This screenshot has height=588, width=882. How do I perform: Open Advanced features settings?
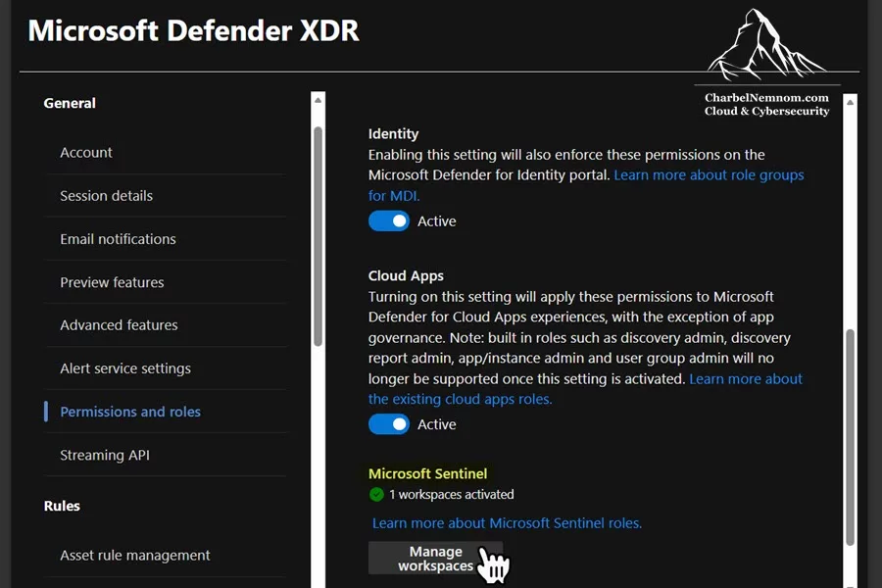[119, 325]
